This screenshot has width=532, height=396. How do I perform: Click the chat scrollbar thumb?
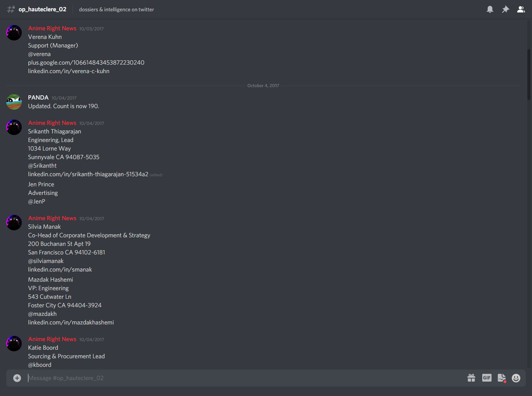tap(529, 74)
